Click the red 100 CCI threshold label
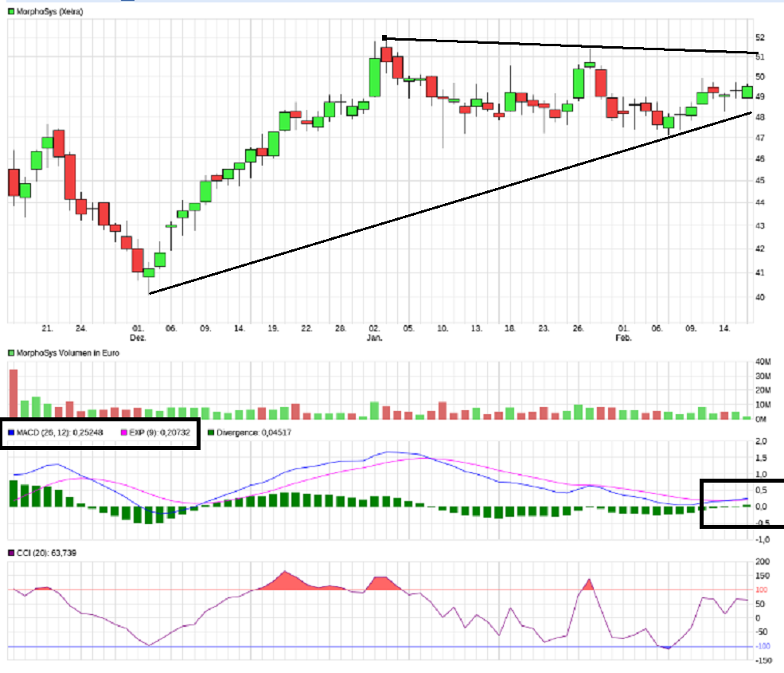 (762, 589)
